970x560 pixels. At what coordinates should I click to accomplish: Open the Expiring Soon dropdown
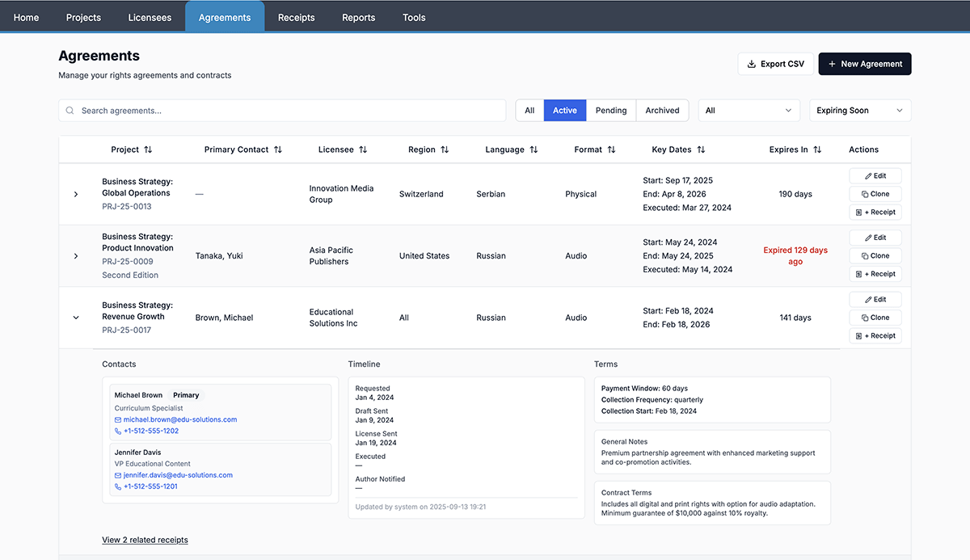click(860, 110)
